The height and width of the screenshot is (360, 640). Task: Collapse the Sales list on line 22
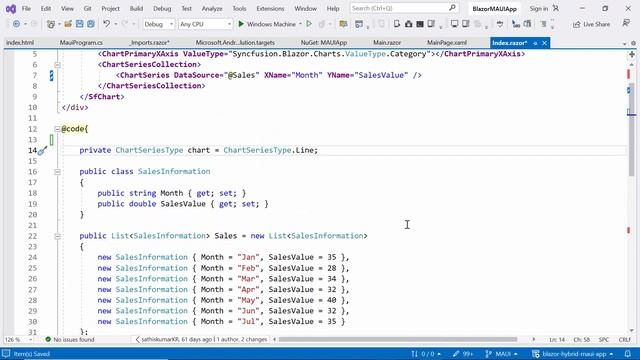tap(57, 236)
